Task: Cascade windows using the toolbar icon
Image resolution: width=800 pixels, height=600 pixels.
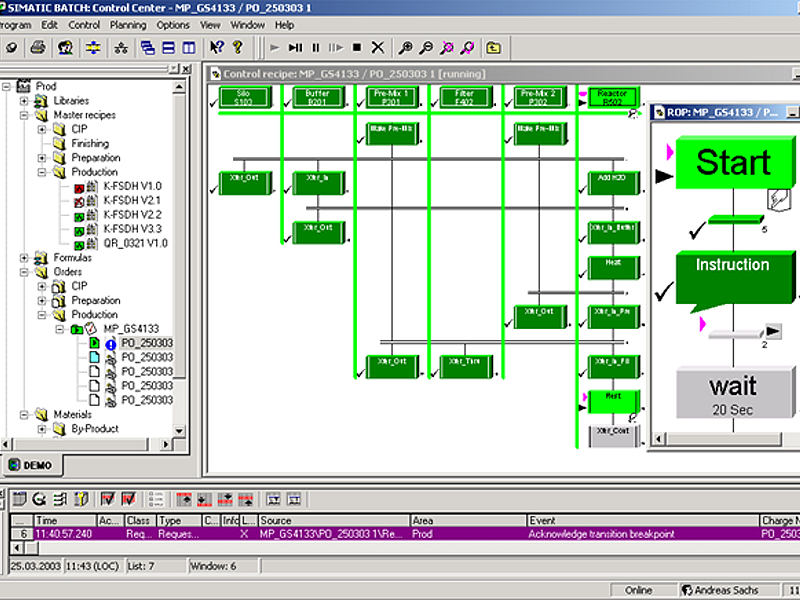Action: [x=148, y=48]
